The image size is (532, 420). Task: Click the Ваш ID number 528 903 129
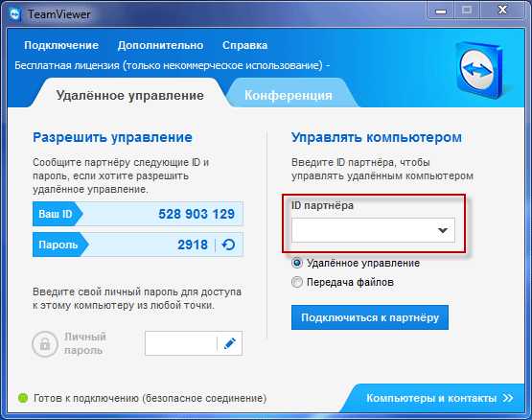point(197,214)
